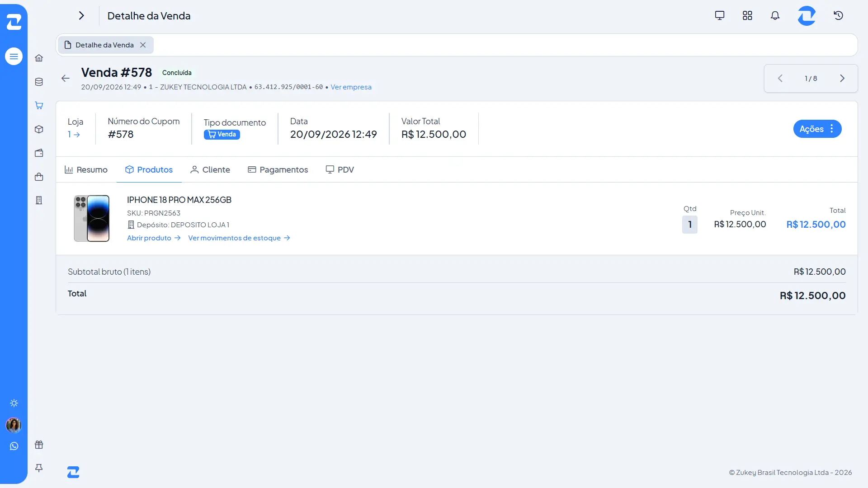Image resolution: width=868 pixels, height=488 pixels.
Task: Open the notifications bell
Action: pyautogui.click(x=775, y=15)
